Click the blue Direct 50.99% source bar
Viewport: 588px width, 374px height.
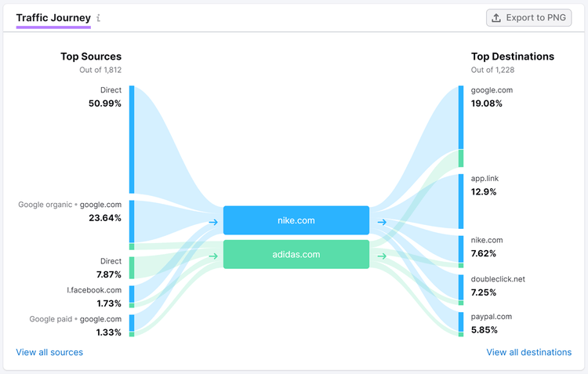[132, 140]
